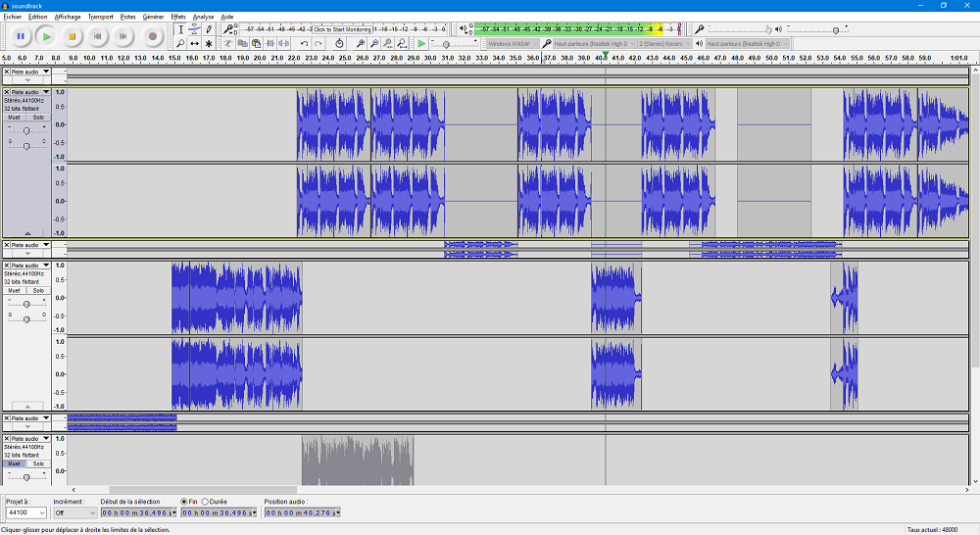Open the Incrément Off dropdown

[74, 512]
